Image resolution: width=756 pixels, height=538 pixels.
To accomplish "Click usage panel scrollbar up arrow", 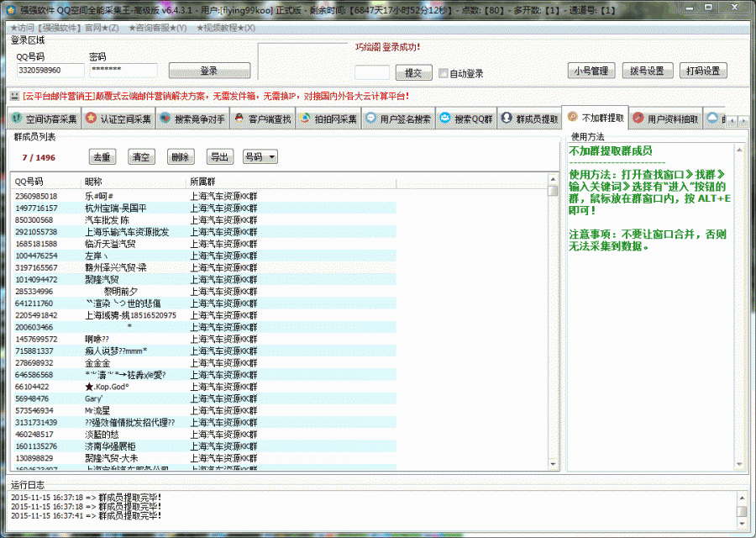I will tap(739, 150).
